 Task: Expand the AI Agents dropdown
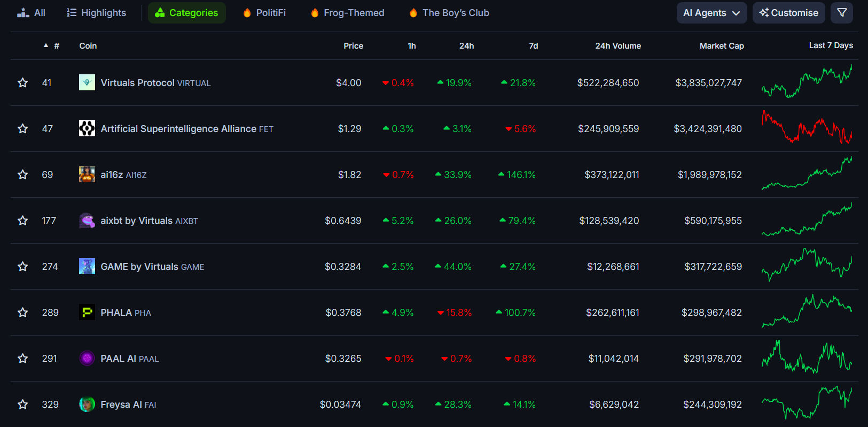[x=712, y=13]
